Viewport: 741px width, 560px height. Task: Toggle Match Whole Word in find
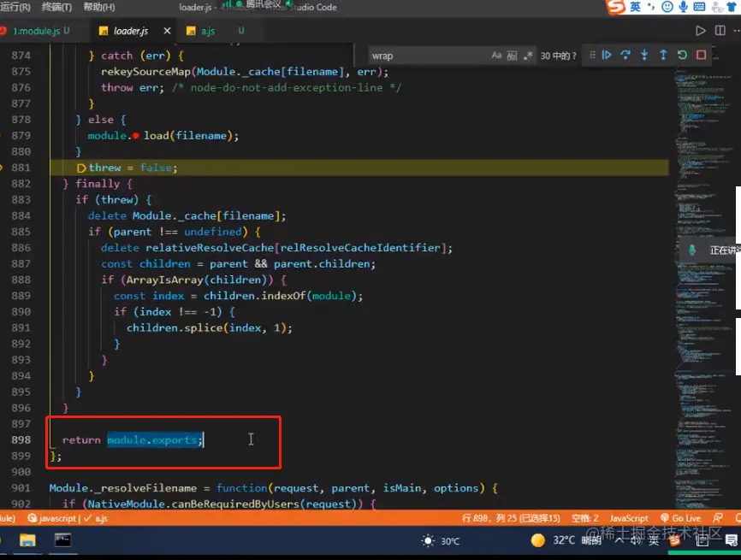[512, 56]
